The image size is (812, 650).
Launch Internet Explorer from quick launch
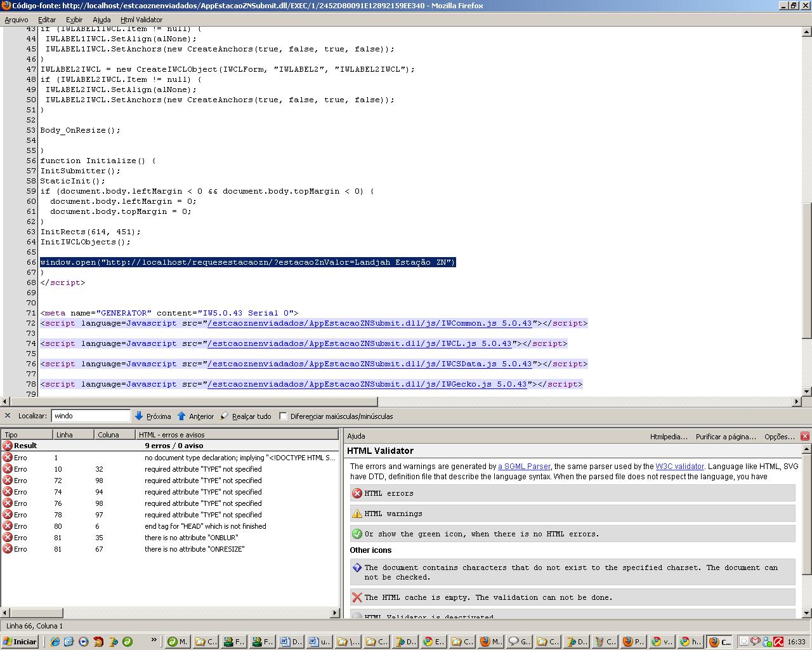tap(55, 642)
